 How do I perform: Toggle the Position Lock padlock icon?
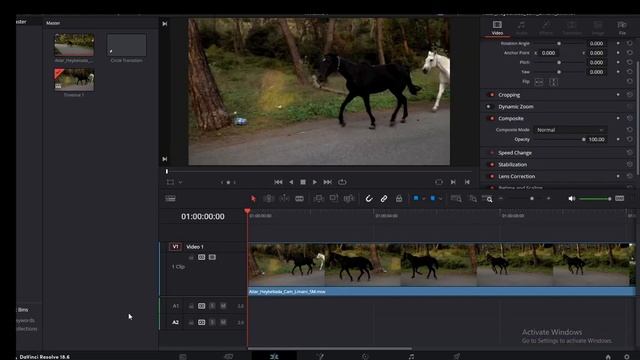(x=399, y=198)
